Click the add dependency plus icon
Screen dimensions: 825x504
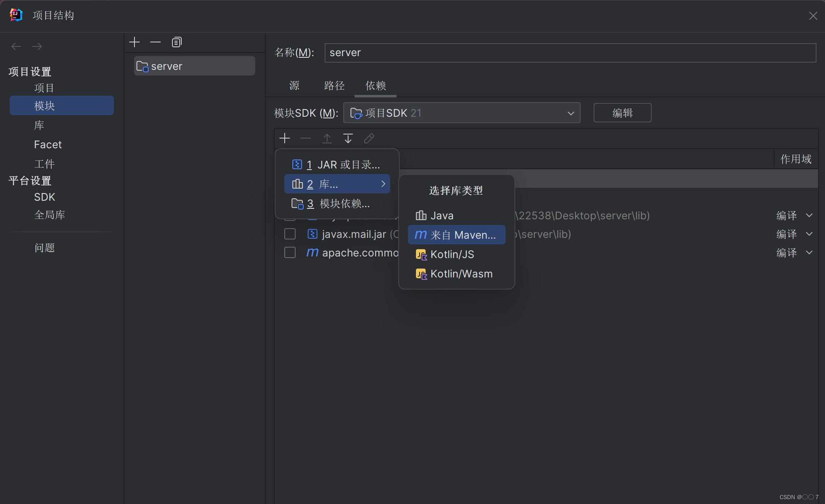point(285,139)
